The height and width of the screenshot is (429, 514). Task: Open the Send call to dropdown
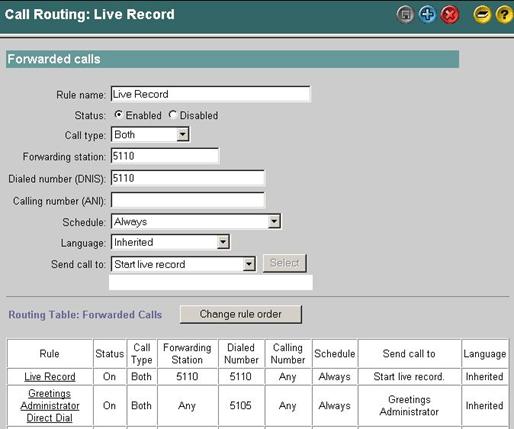183,264
